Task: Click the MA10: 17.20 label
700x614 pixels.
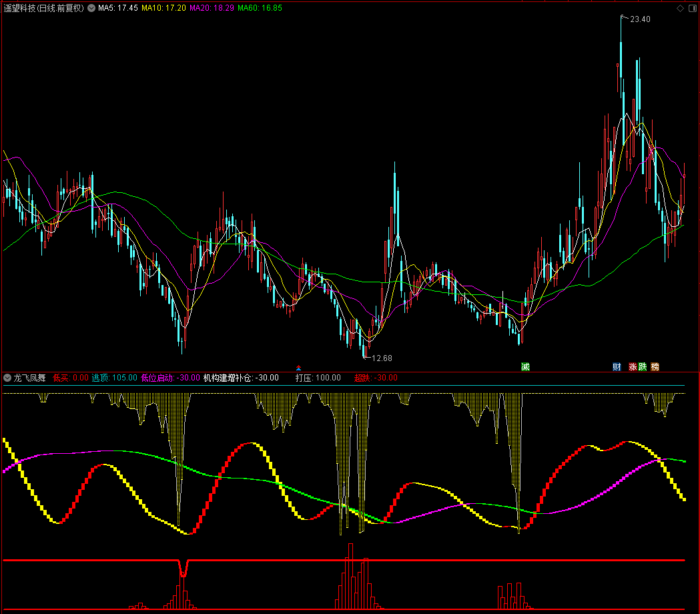Action: [164, 8]
